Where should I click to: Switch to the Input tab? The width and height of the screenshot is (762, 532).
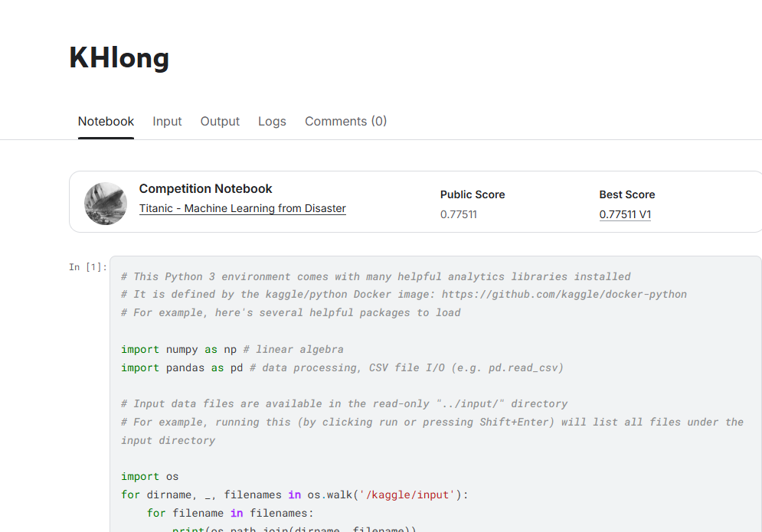point(167,122)
